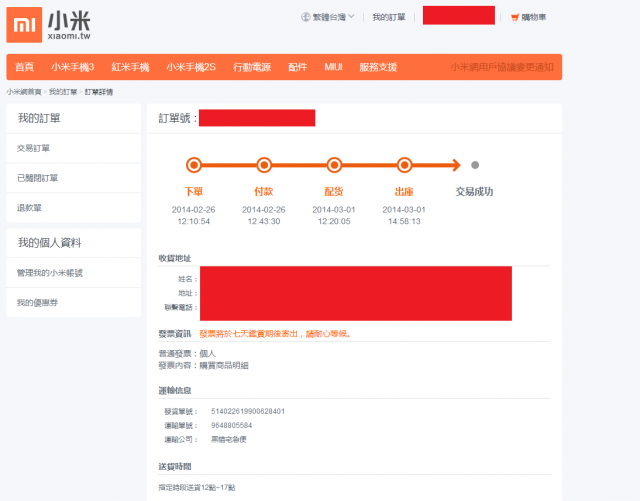The width and height of the screenshot is (640, 501).
Task: Open 紅米手機 navigation item
Action: (131, 67)
